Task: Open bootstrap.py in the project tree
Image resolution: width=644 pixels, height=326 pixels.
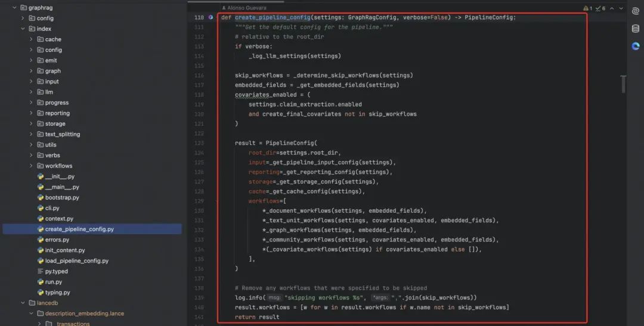Action: [x=62, y=197]
